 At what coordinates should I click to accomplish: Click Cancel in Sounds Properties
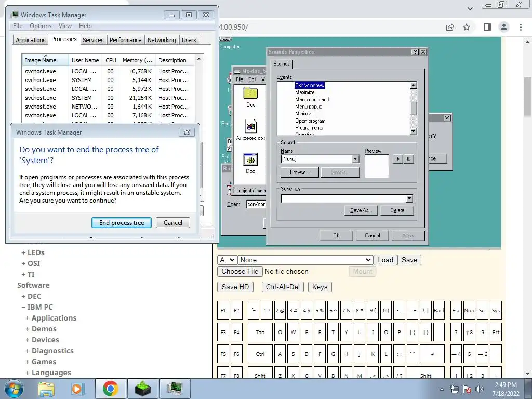(x=372, y=235)
